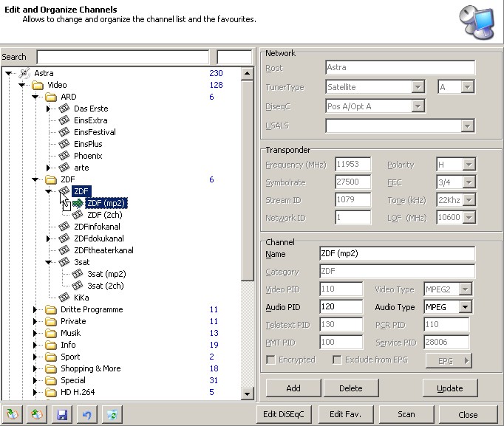Click the Delete button

(351, 388)
